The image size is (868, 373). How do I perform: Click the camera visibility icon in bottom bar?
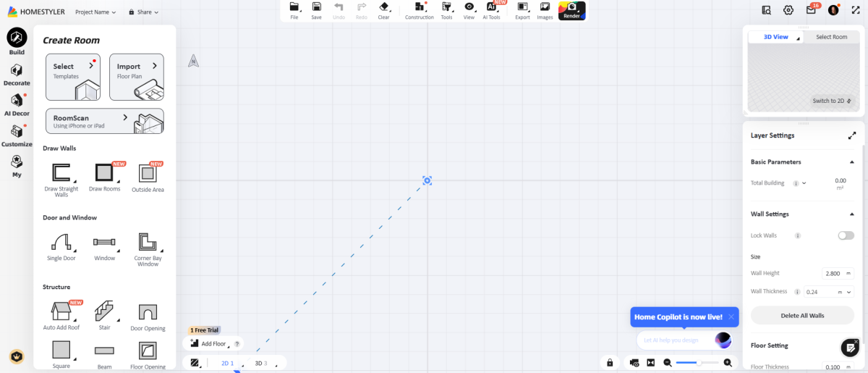tap(634, 362)
